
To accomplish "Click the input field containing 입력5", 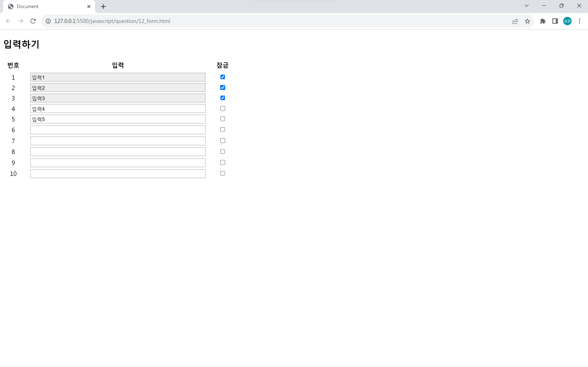I will point(118,119).
